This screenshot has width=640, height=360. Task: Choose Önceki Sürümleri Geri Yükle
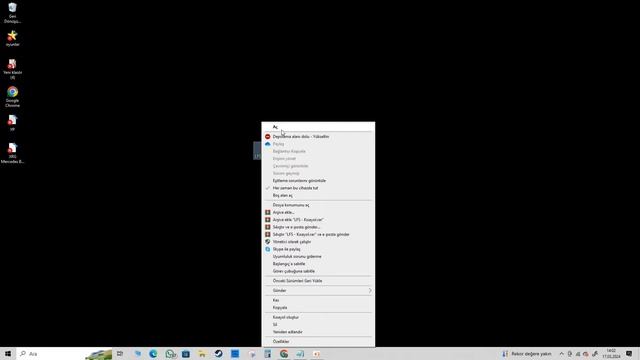tap(318, 281)
